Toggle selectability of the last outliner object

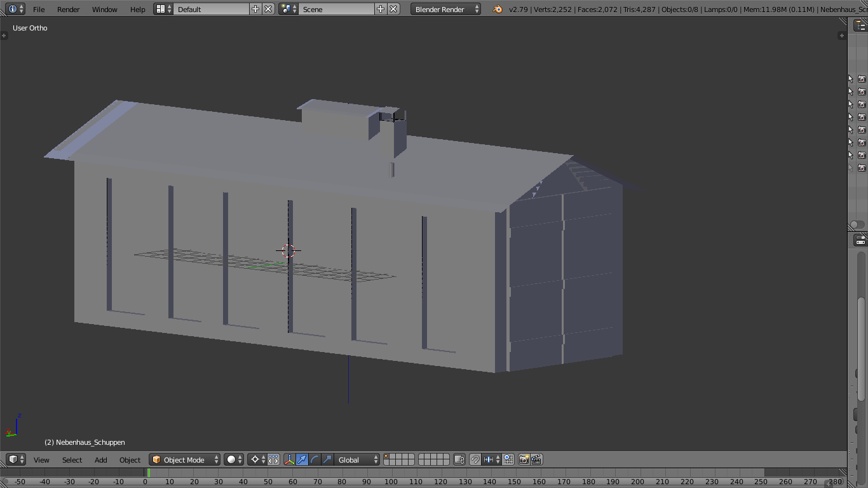pyautogui.click(x=851, y=168)
